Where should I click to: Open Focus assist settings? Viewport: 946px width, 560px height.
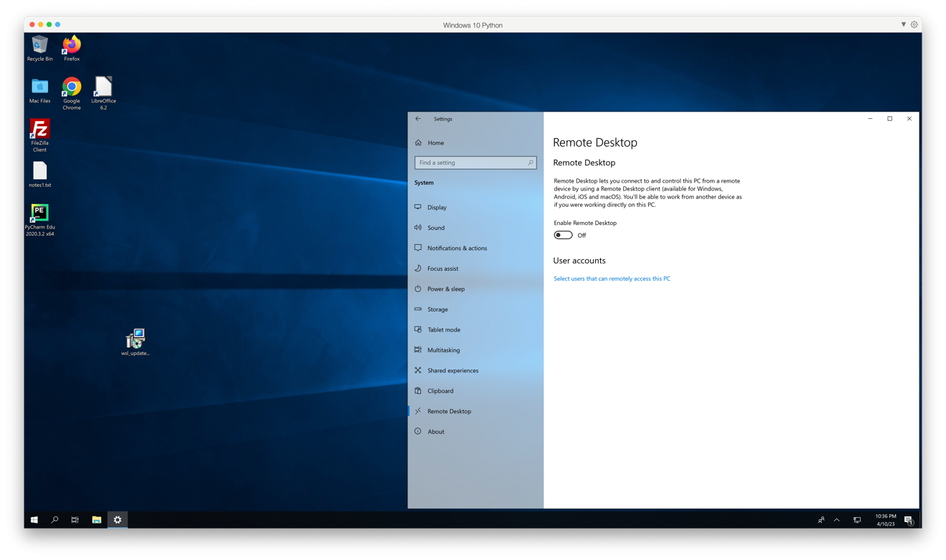tap(476, 269)
